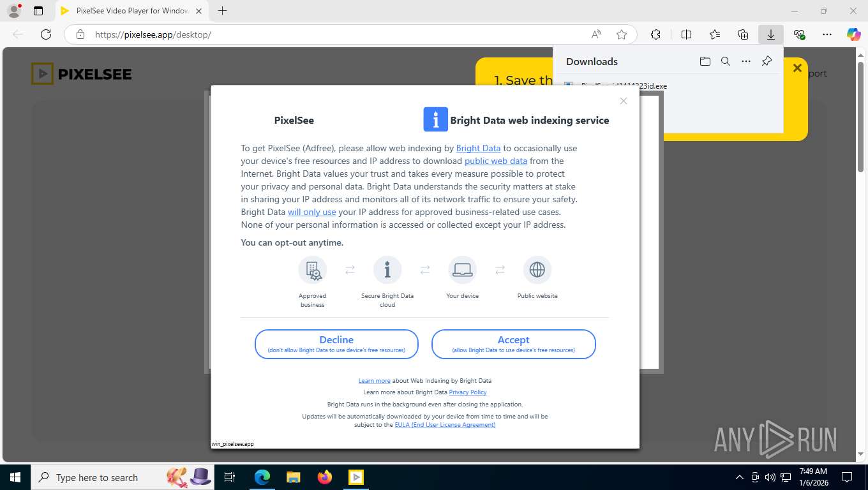Open the will only use link
This screenshot has height=490, width=868.
[x=311, y=212]
